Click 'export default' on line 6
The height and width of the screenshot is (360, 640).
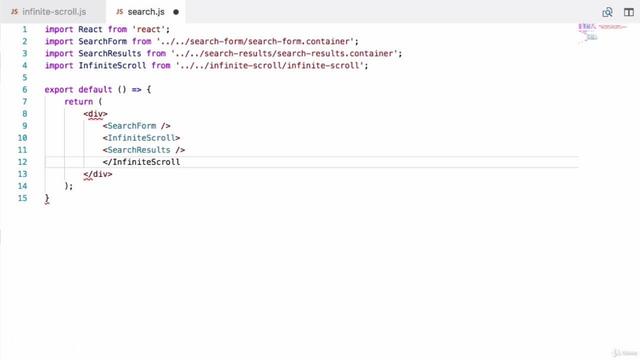tap(78, 89)
